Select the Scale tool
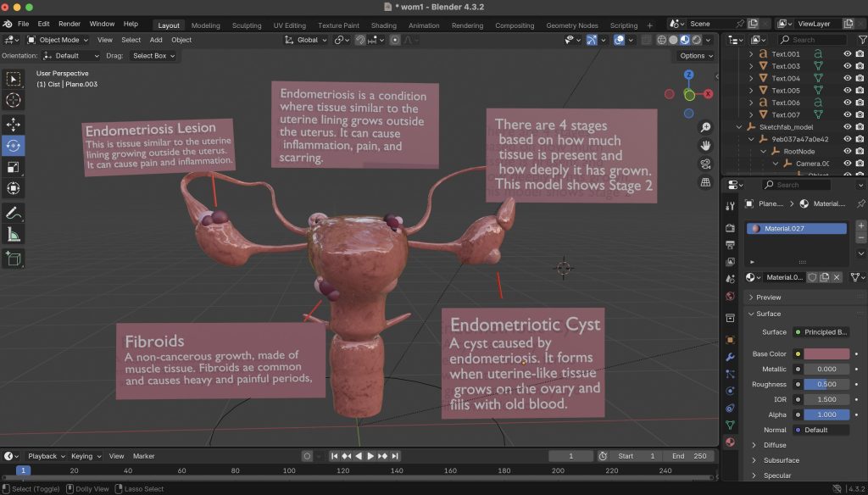The height and width of the screenshot is (495, 868). (14, 168)
